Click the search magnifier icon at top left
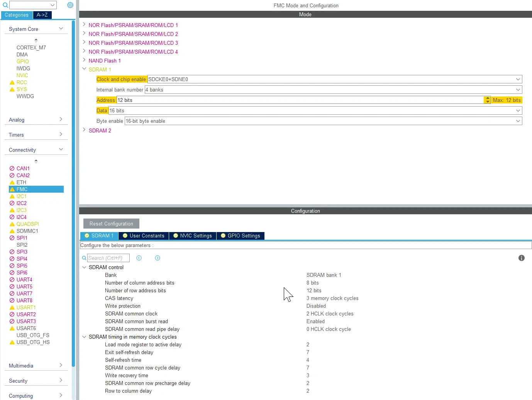Screen dimensions: 532x400 coord(5,5)
